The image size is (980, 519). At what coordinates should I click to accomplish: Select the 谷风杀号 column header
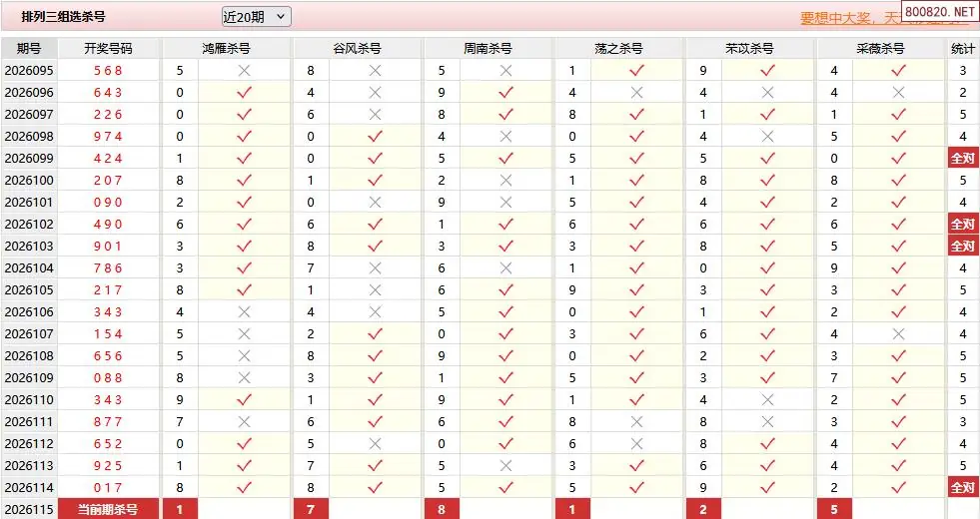click(x=357, y=49)
